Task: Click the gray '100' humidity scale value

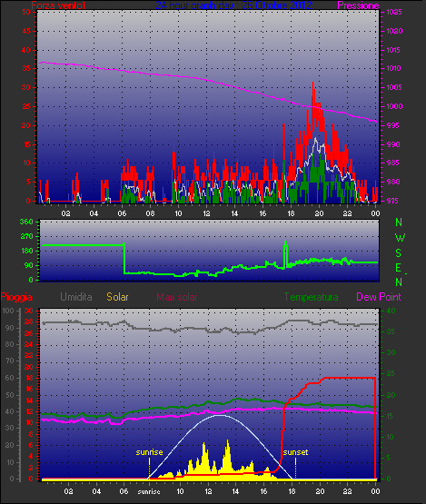Action: [x=7, y=311]
